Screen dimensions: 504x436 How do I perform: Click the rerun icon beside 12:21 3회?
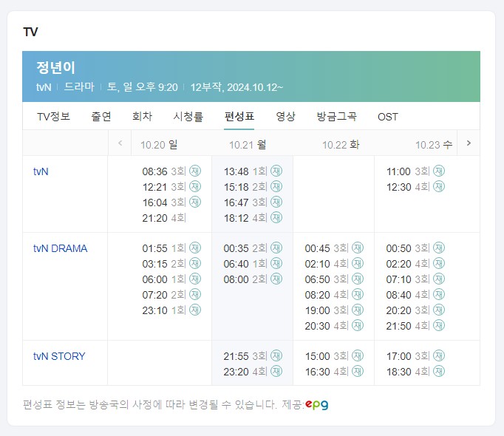click(195, 186)
